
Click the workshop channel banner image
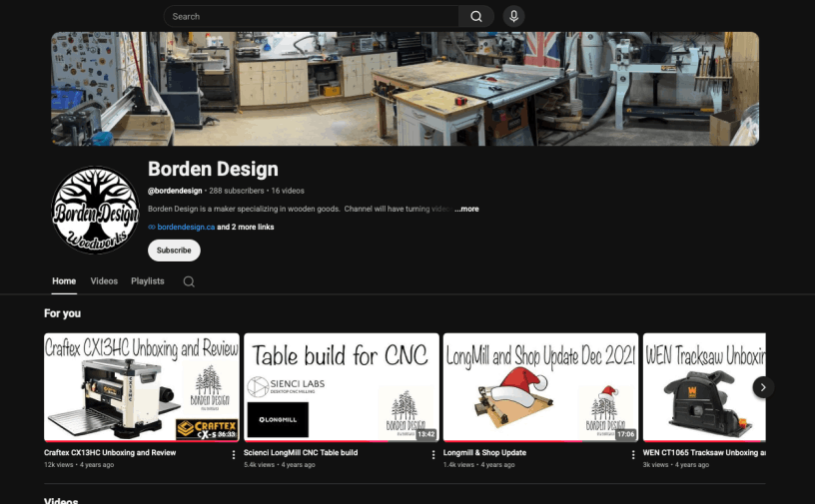(405, 89)
